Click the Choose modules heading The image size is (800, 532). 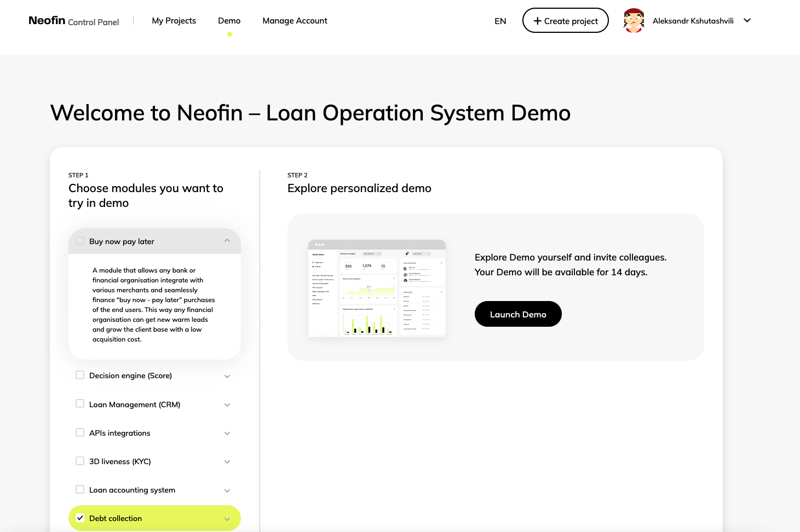(x=146, y=195)
